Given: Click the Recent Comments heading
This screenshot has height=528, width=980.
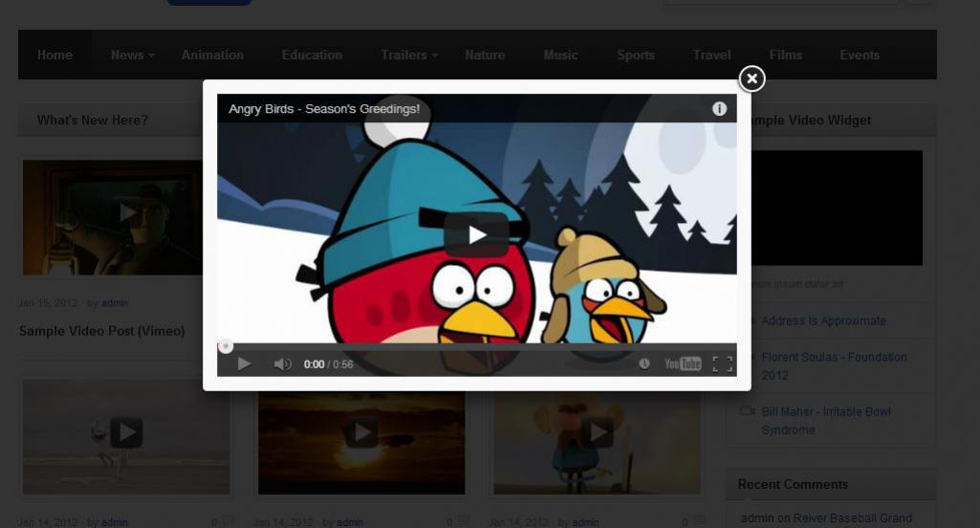Looking at the screenshot, I should [x=793, y=484].
